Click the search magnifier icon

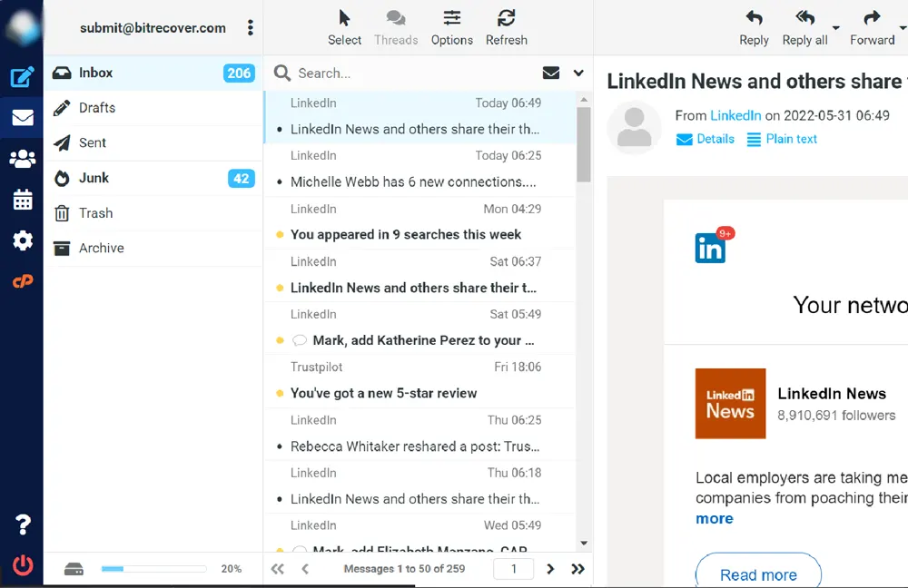[282, 73]
